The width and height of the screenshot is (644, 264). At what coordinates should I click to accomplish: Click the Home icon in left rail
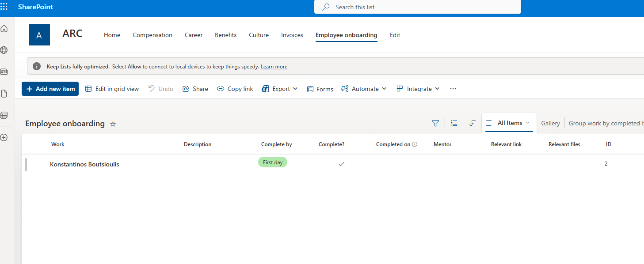[4, 29]
